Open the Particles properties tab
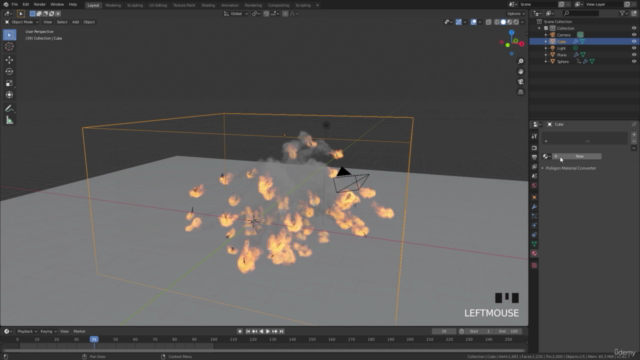 534,216
